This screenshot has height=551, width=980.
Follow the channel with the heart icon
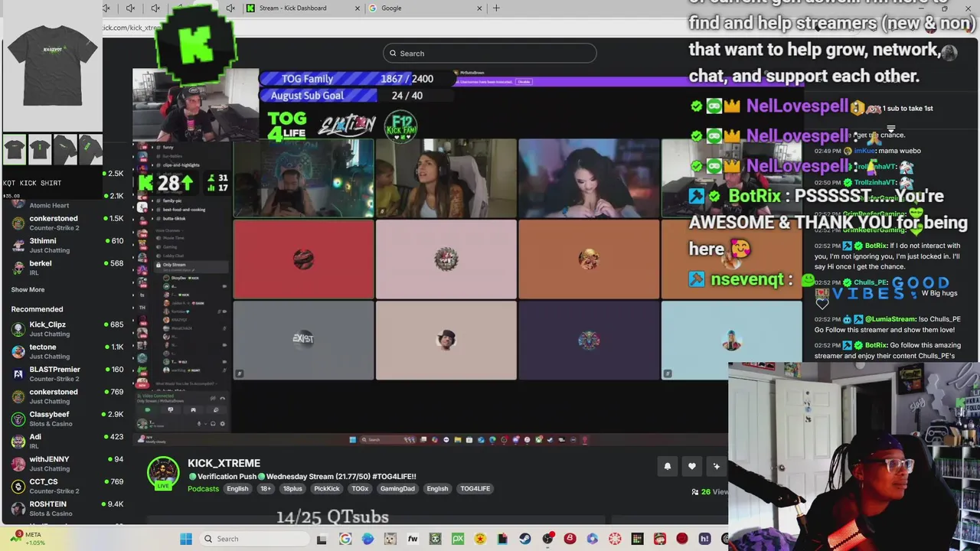click(691, 466)
